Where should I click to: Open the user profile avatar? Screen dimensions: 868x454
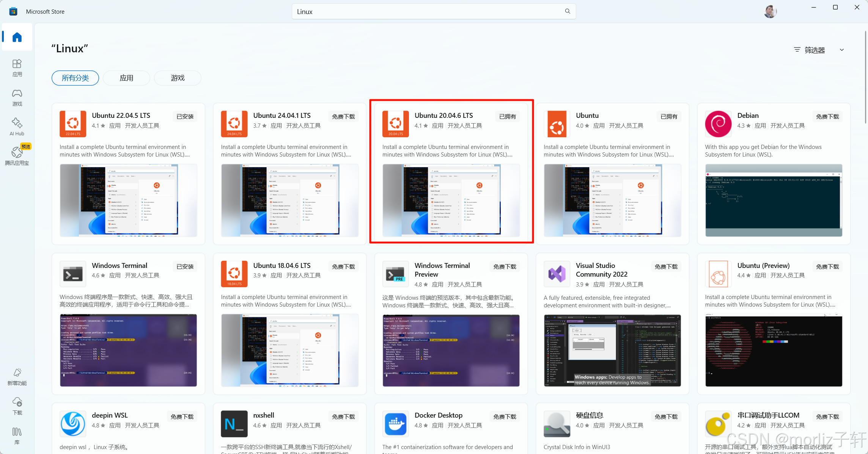(770, 11)
